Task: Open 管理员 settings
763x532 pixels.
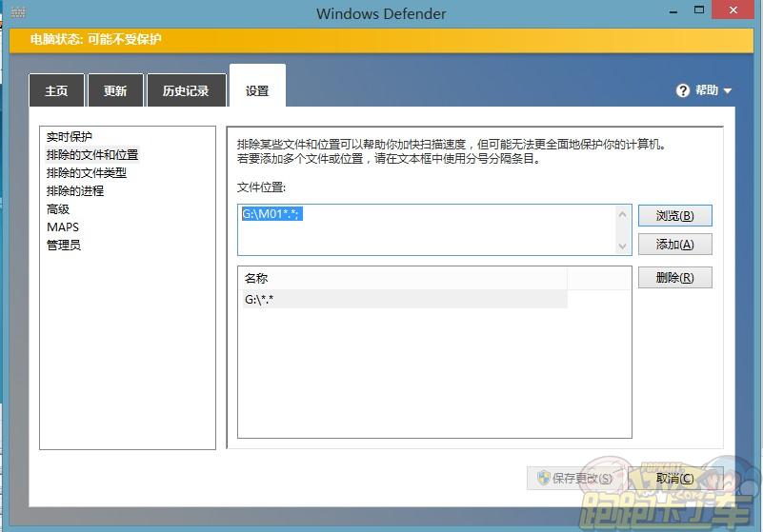Action: pos(64,246)
